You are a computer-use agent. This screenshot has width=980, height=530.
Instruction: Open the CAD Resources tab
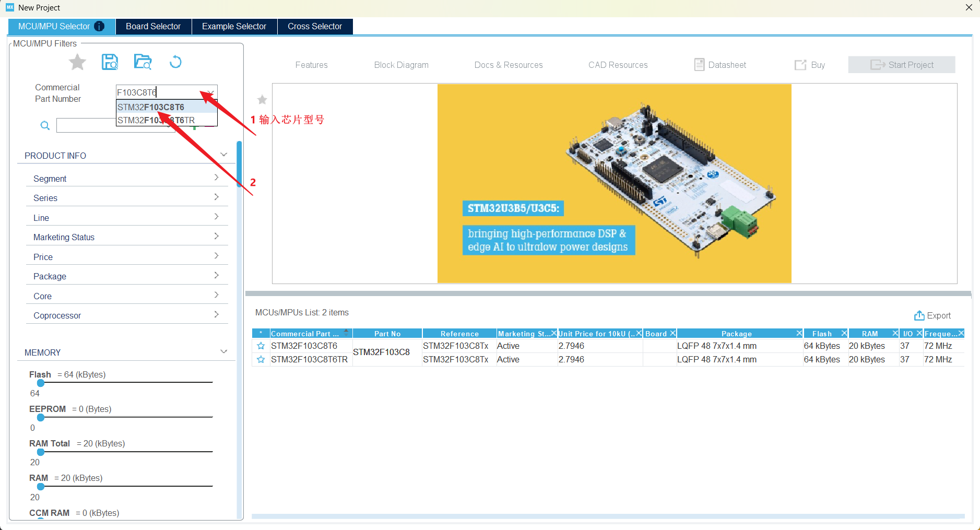[x=618, y=65]
